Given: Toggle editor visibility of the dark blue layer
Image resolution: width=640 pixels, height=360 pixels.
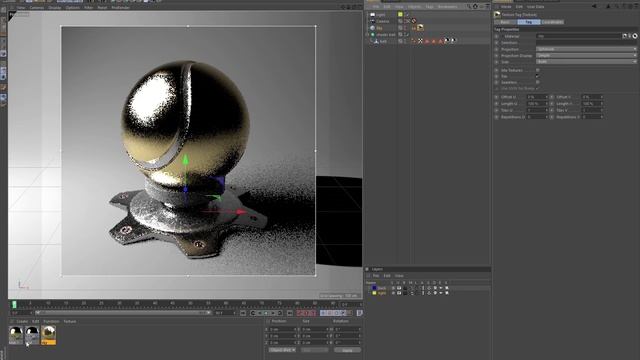Looking at the screenshot, I should (x=399, y=288).
